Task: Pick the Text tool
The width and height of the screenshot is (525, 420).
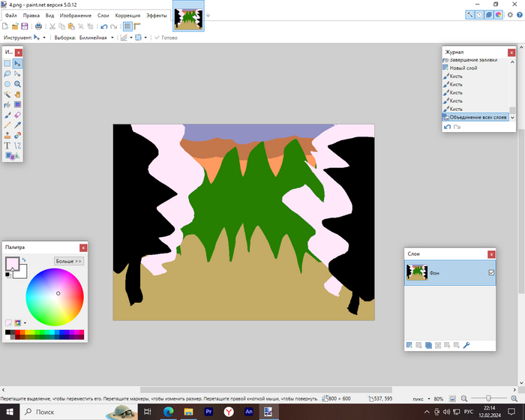Action: (x=7, y=145)
